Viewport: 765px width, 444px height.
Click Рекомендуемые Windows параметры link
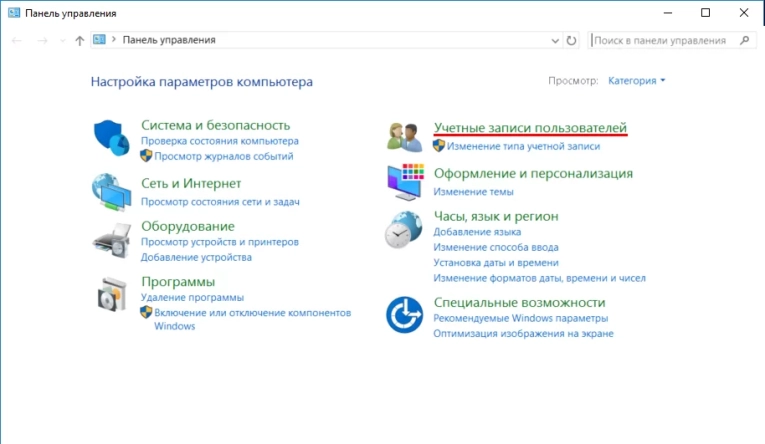tap(521, 318)
